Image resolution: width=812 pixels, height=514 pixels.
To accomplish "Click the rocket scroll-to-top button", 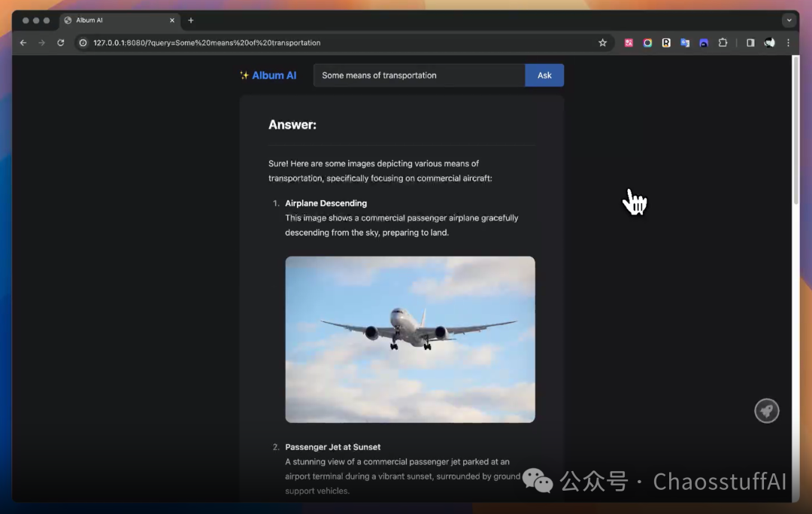I will click(767, 411).
